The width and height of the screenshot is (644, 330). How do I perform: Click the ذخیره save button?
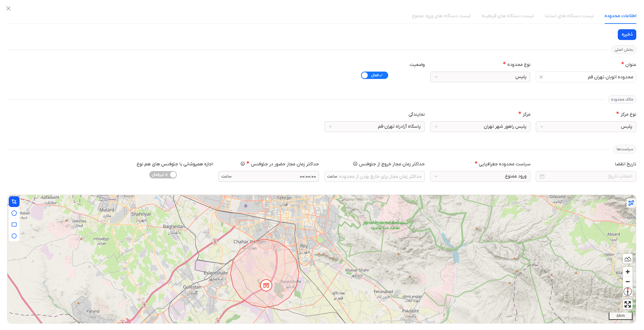(x=627, y=35)
